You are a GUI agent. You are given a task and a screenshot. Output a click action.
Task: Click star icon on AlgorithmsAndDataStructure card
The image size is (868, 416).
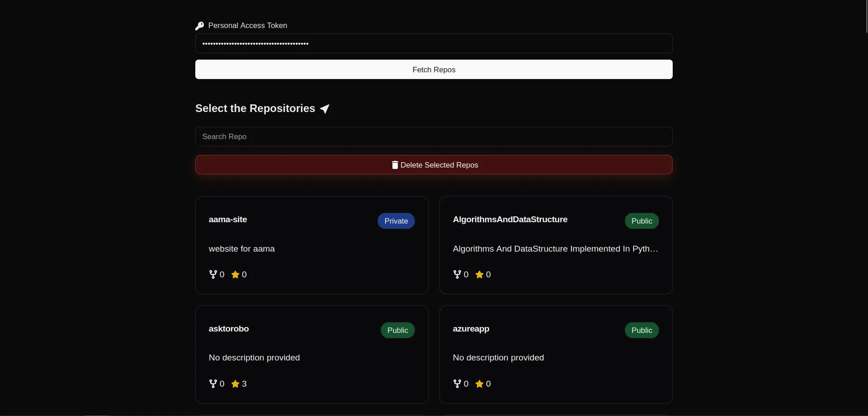pyautogui.click(x=479, y=274)
